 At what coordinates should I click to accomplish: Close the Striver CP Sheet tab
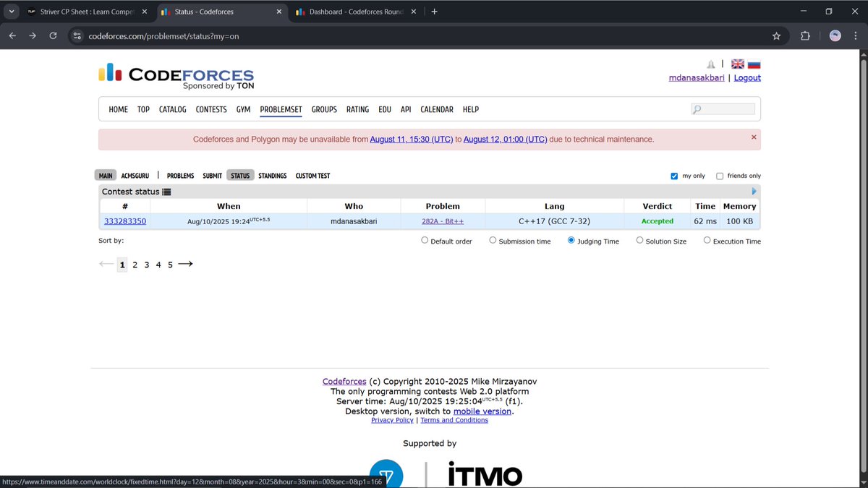(x=144, y=12)
